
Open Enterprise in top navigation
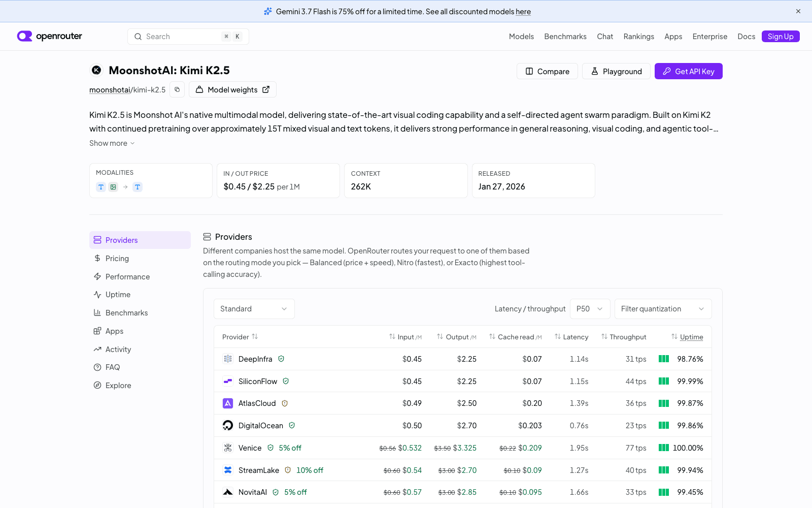point(709,37)
